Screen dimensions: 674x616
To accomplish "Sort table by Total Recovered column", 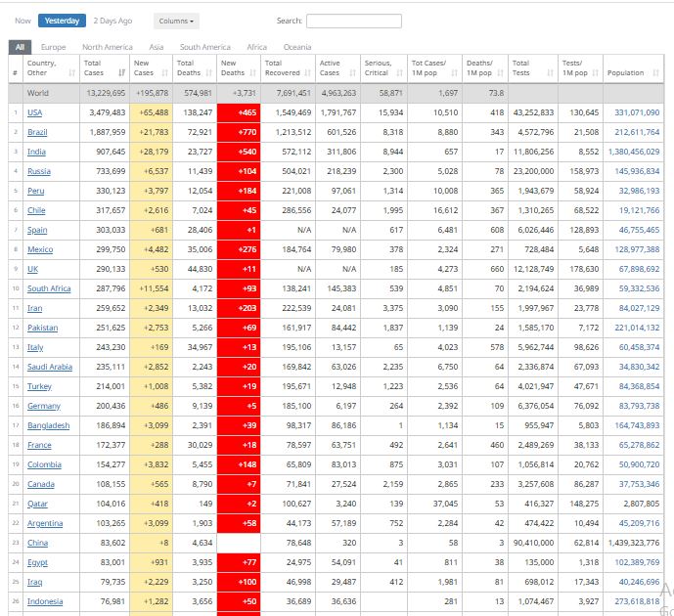I will [x=286, y=67].
